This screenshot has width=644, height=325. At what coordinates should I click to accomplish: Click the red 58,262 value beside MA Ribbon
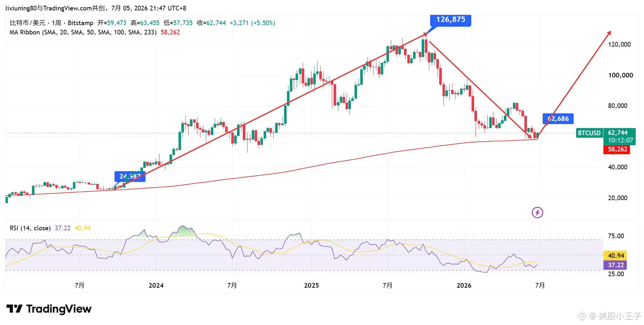170,32
